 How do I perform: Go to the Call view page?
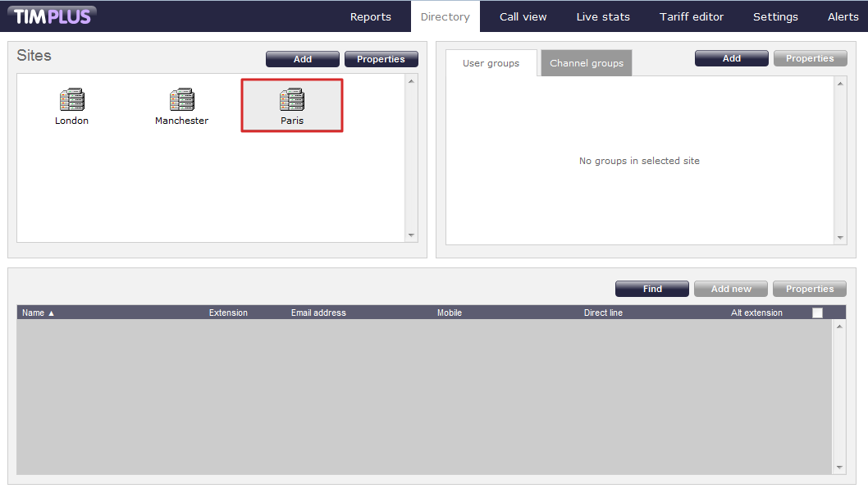tap(523, 16)
